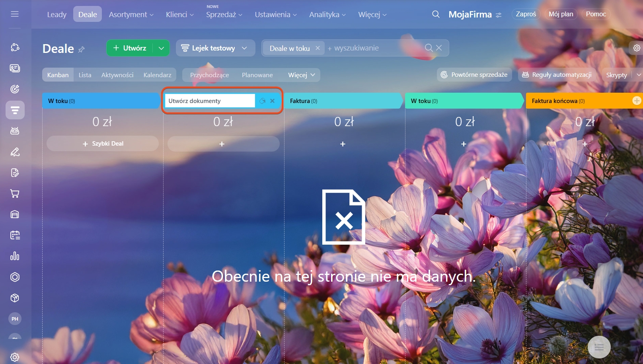
Task: Add a stage after Faktura końcowa
Action: (637, 101)
